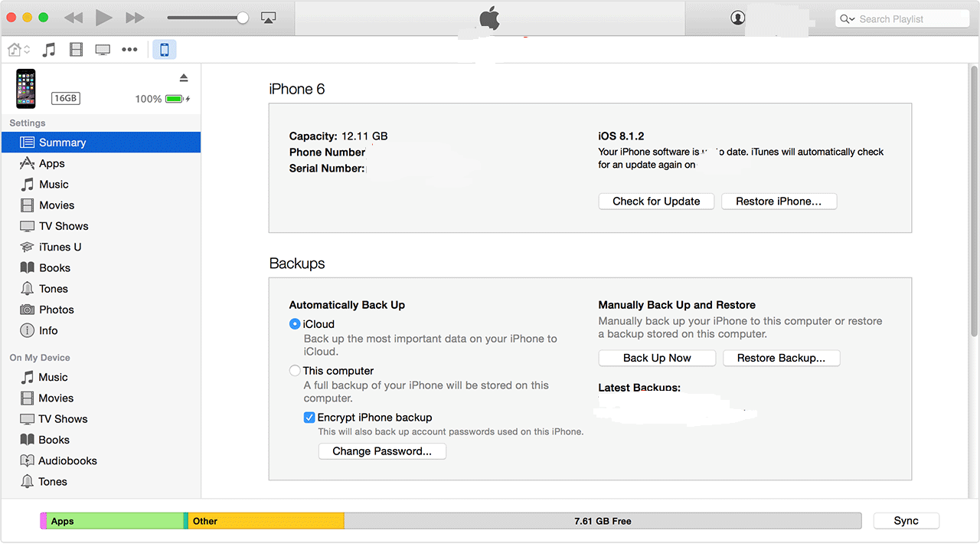Select Summary in Settings sidebar
This screenshot has height=544, width=980.
pyautogui.click(x=101, y=143)
